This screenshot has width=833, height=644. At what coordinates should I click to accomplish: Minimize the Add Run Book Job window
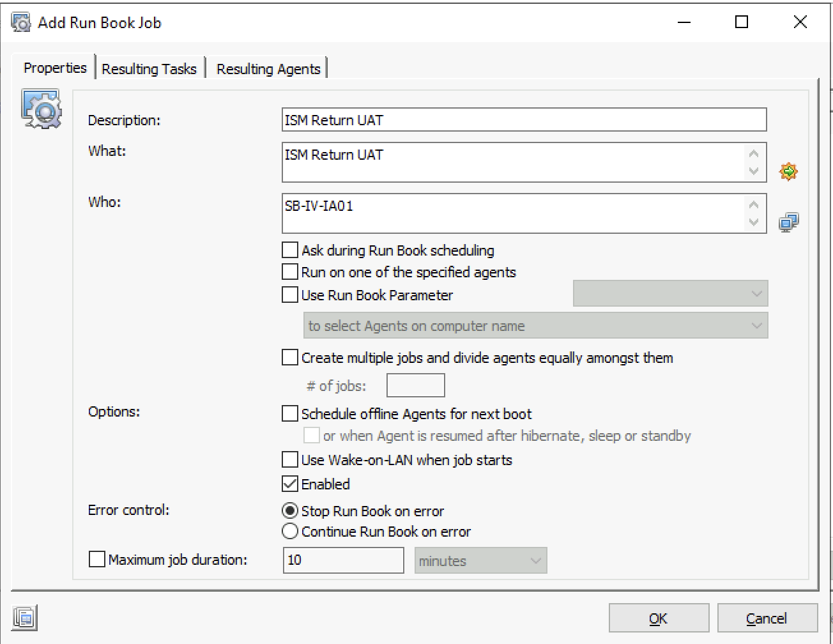(x=684, y=22)
